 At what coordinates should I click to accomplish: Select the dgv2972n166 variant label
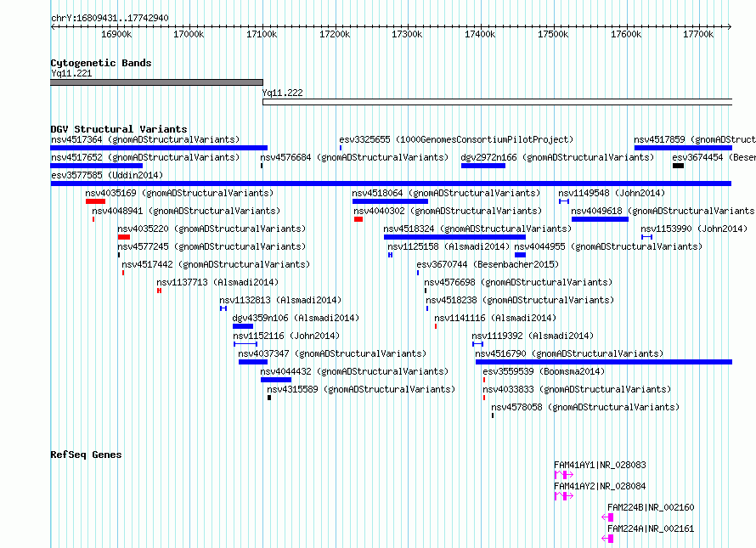(x=557, y=157)
